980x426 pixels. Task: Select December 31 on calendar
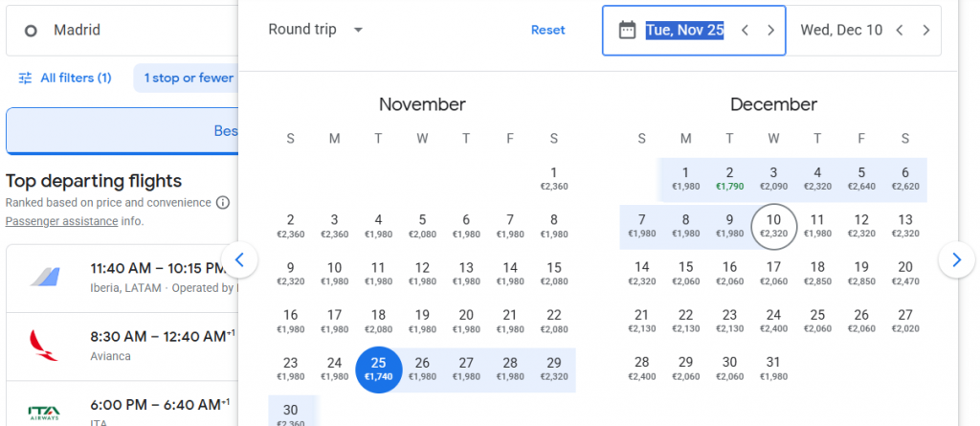[773, 369]
